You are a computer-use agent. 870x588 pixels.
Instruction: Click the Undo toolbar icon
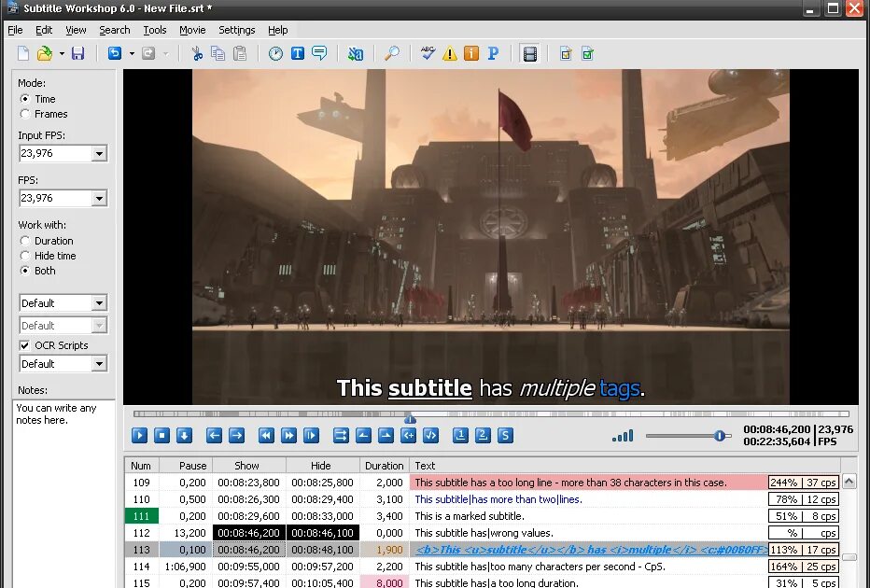[114, 54]
